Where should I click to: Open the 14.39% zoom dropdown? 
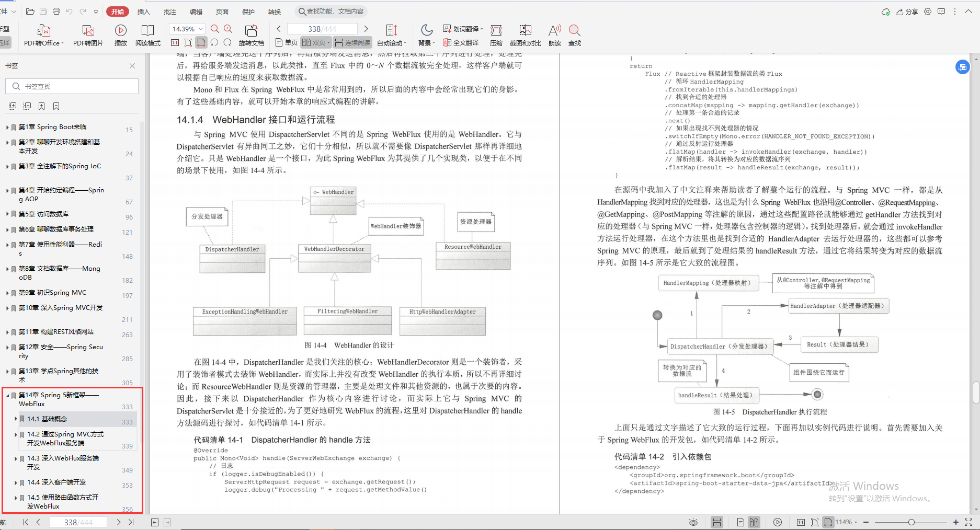pos(201,29)
